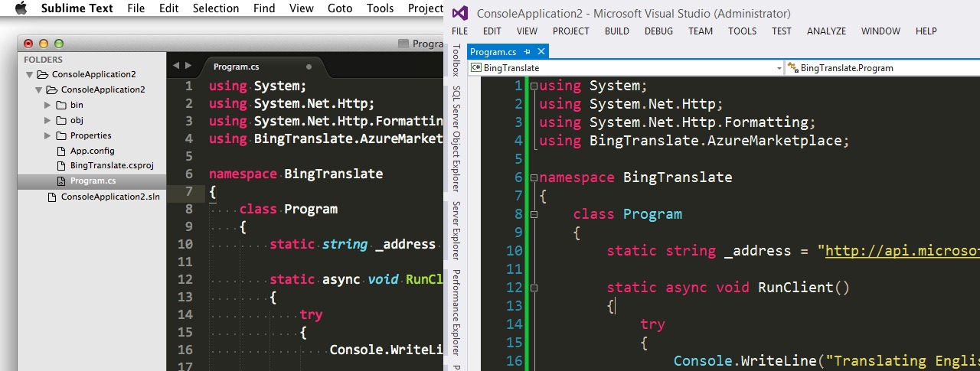Click the Sublime tab back arrow
Image resolution: width=980 pixels, height=371 pixels.
176,67
